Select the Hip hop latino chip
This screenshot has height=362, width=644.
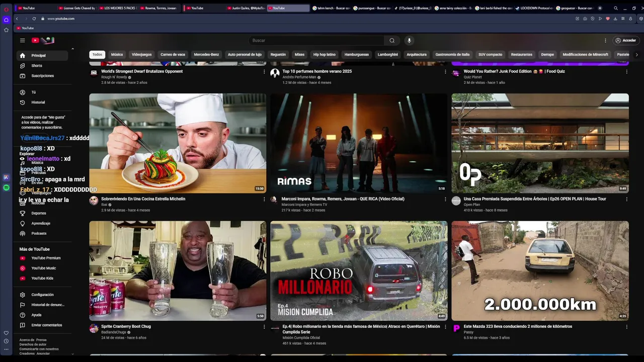(325, 54)
